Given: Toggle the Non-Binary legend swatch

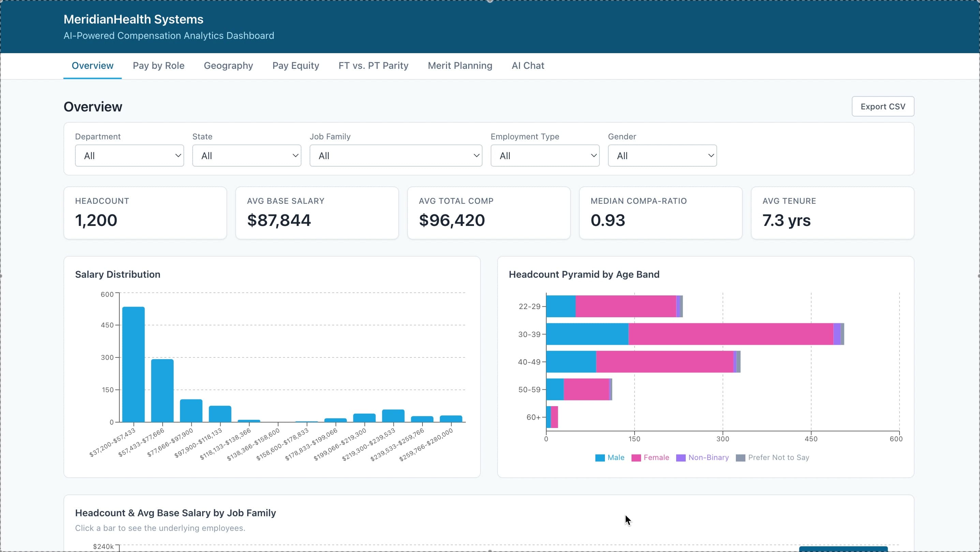Looking at the screenshot, I should click(x=681, y=458).
